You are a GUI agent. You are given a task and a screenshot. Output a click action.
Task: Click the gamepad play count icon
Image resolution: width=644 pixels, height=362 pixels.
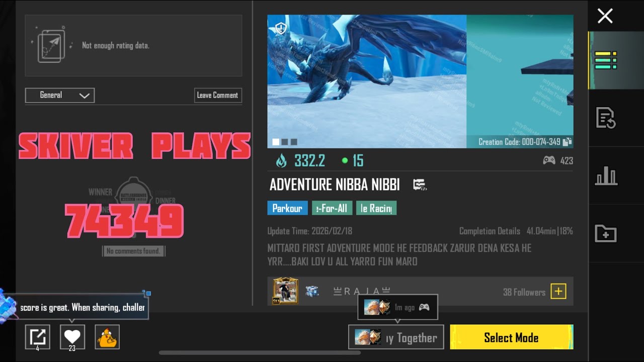pyautogui.click(x=549, y=160)
